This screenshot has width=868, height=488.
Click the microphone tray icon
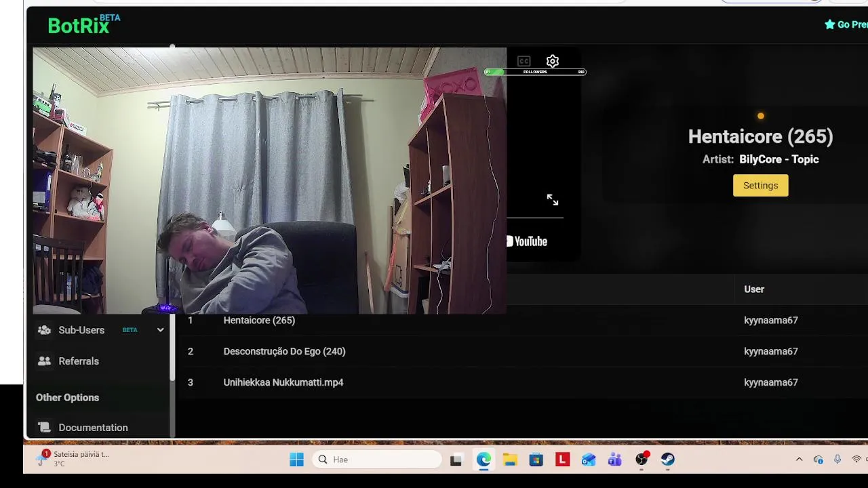837,460
